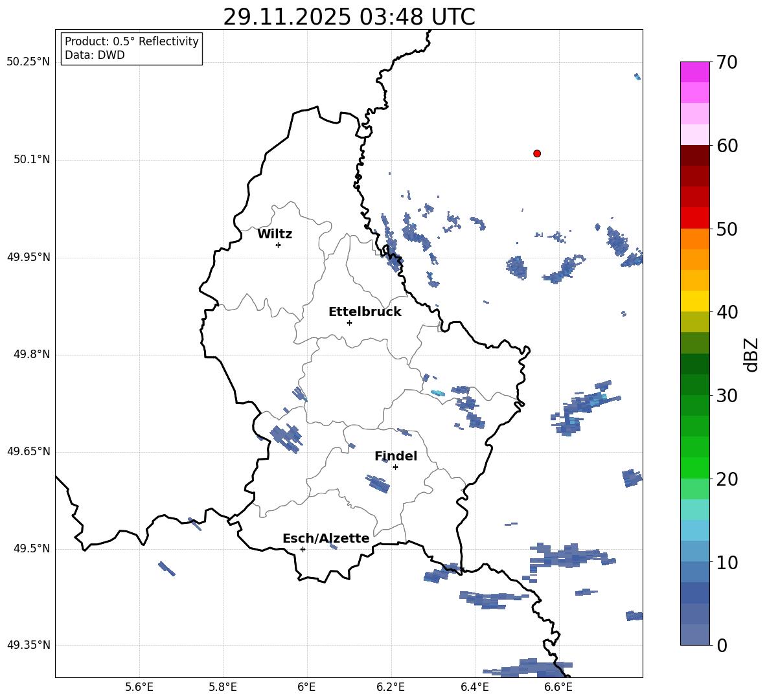Viewport: 767px width, 700px height.
Task: Click the 49.65°N latitude label
Action: tap(29, 451)
